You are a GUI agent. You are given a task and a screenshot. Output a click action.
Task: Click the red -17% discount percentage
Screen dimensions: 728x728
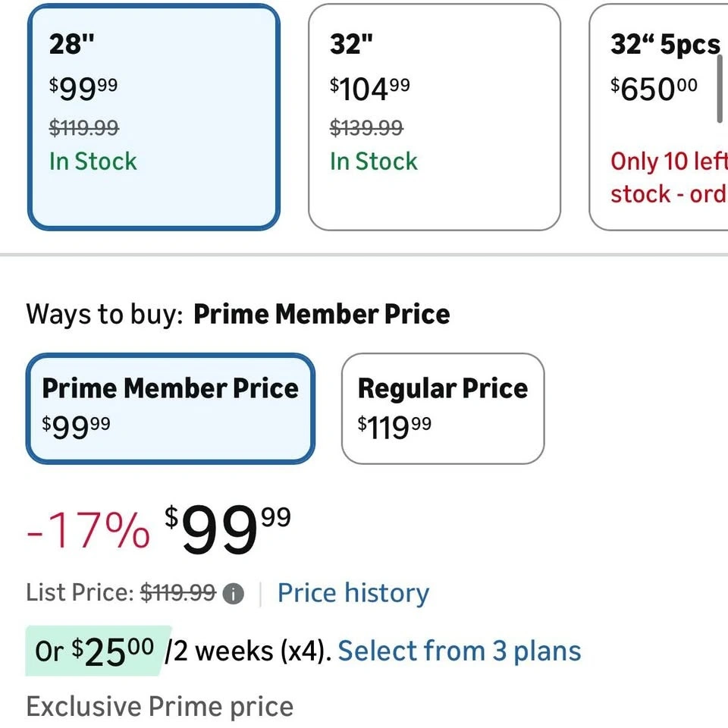click(x=88, y=531)
